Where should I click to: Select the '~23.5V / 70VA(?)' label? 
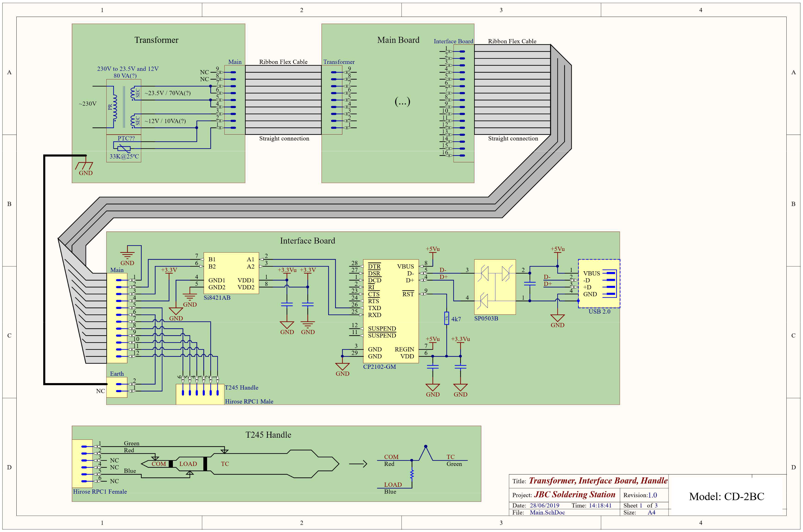point(168,93)
